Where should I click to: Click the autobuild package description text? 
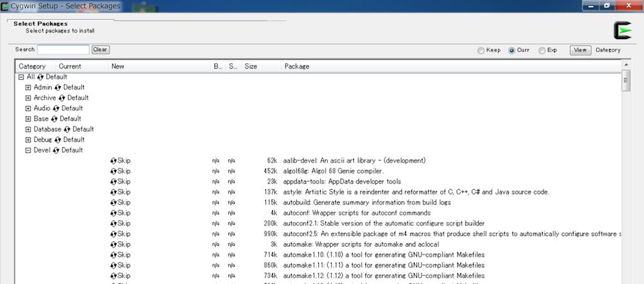pos(367,203)
